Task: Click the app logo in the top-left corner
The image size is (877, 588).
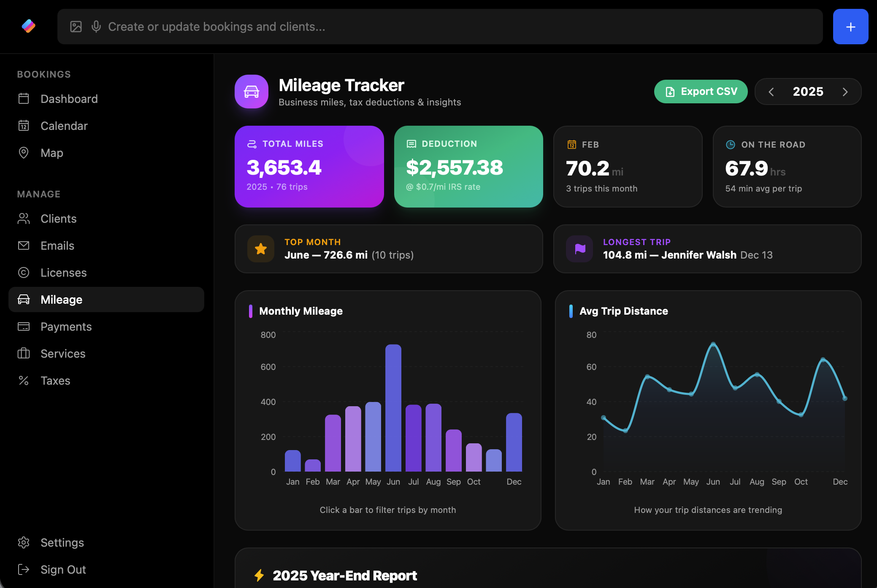Action: 28,27
